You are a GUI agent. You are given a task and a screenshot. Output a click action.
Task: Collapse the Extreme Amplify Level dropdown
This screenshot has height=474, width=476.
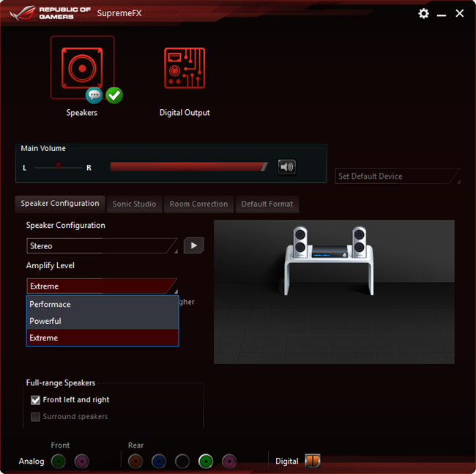[103, 286]
